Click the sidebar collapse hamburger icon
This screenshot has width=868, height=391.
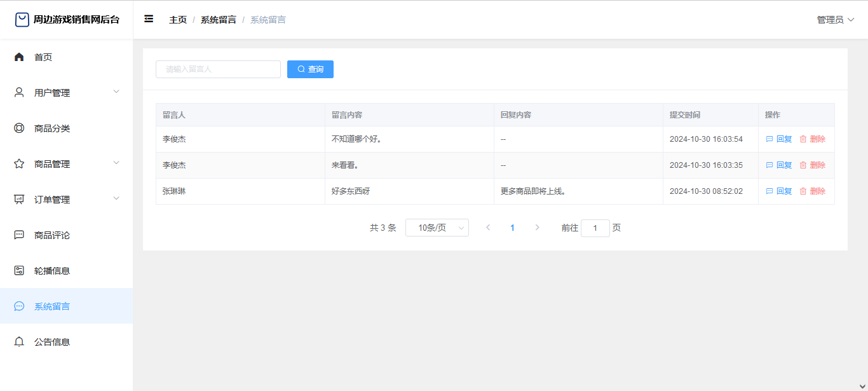click(149, 19)
